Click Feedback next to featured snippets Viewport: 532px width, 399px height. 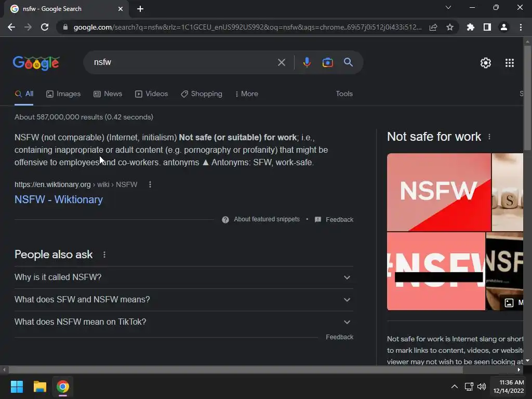point(339,220)
